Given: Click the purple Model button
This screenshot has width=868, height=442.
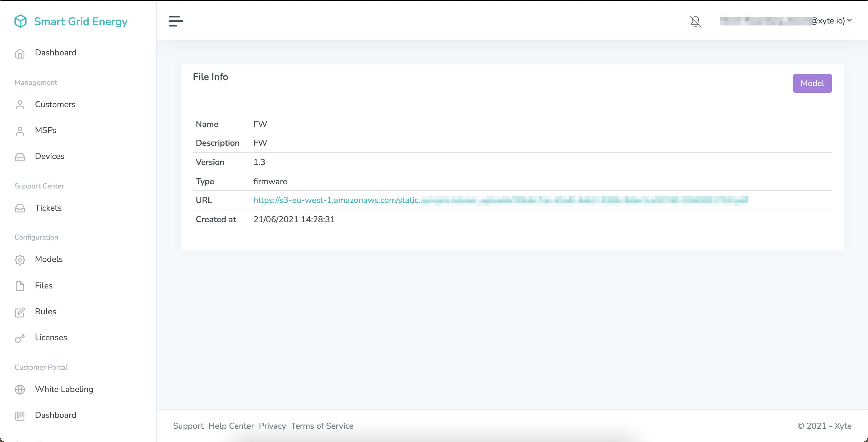Looking at the screenshot, I should point(812,83).
